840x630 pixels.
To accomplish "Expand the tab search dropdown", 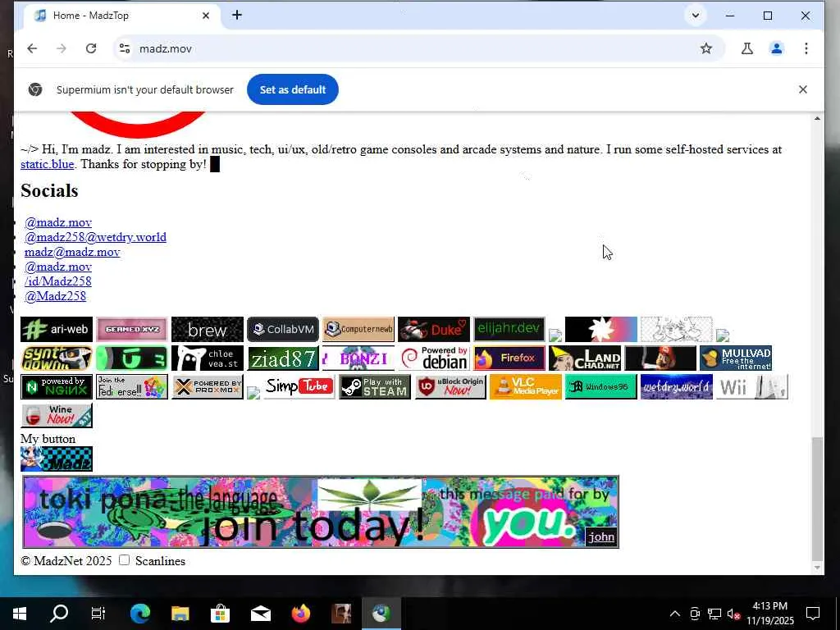I will pyautogui.click(x=696, y=16).
